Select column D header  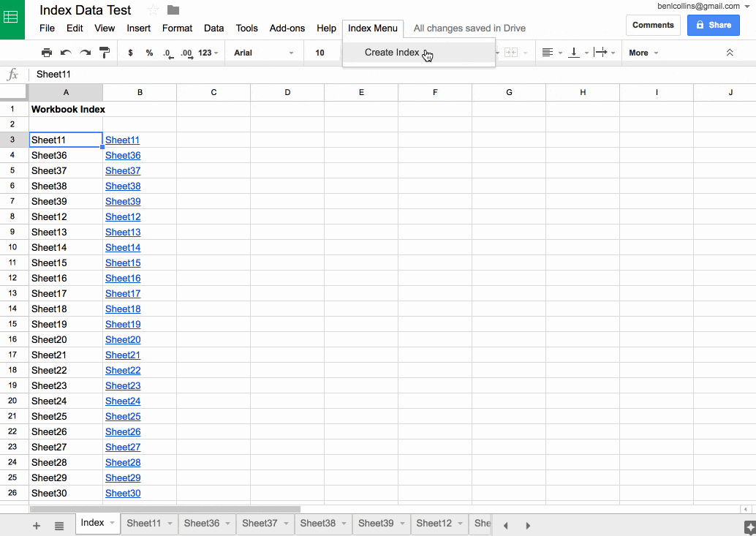287,92
